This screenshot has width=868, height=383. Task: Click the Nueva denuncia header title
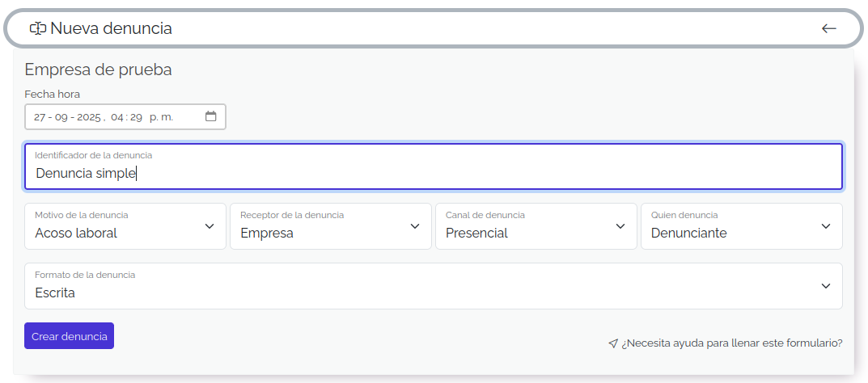[111, 28]
